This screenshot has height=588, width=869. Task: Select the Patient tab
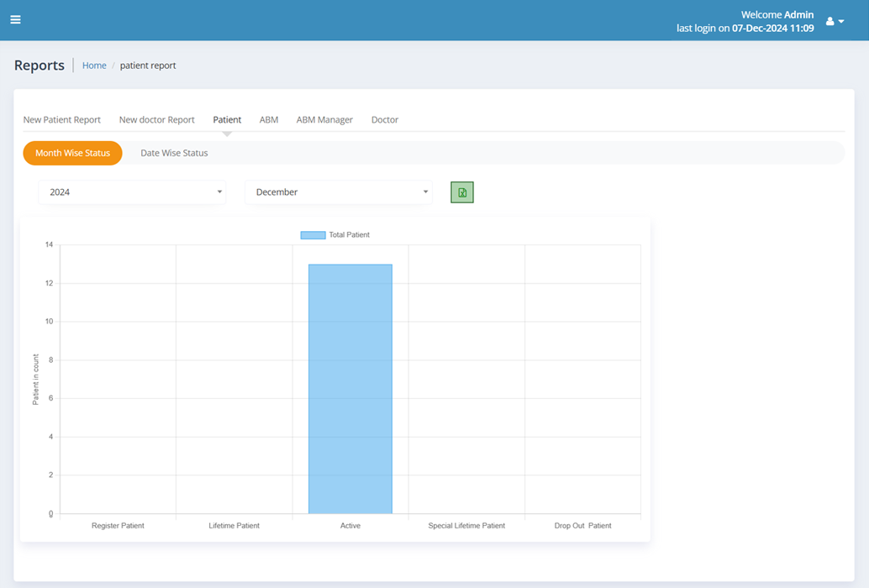point(227,119)
